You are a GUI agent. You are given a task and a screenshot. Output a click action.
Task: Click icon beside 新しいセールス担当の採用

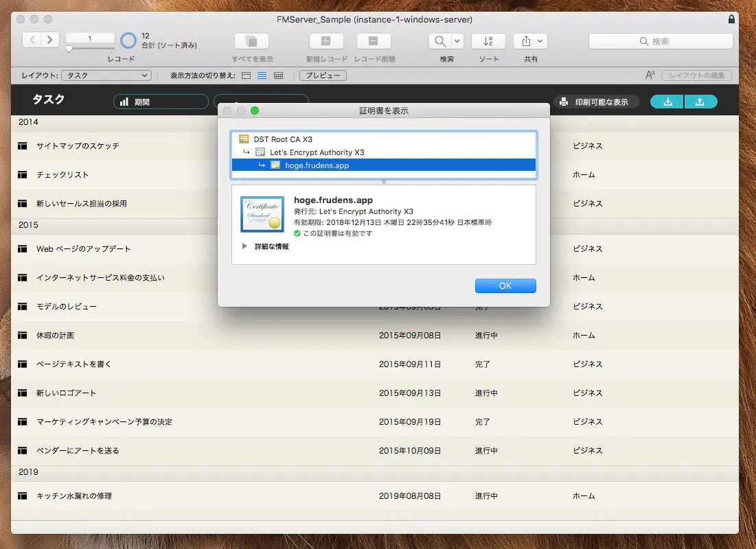(x=22, y=204)
